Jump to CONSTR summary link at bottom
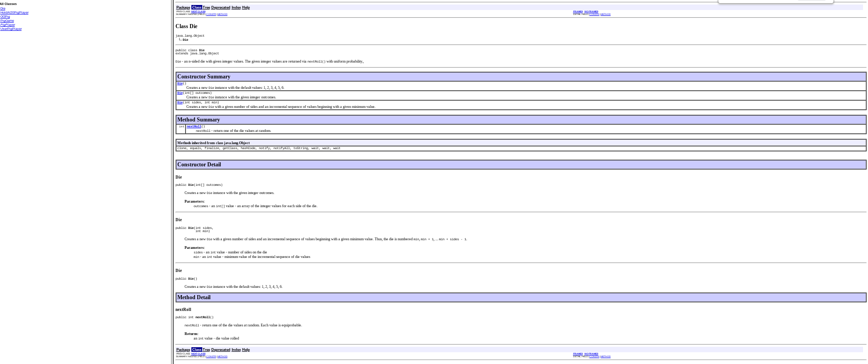 point(211,356)
